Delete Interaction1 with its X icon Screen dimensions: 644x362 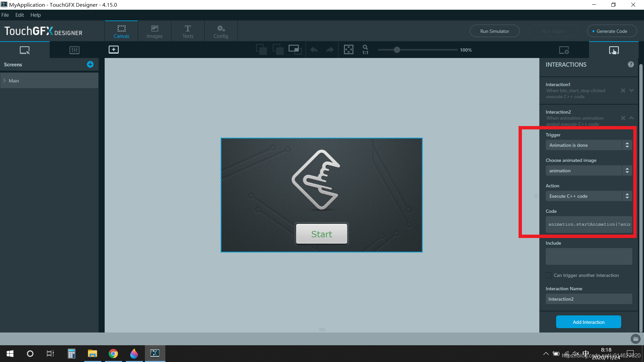click(x=623, y=90)
